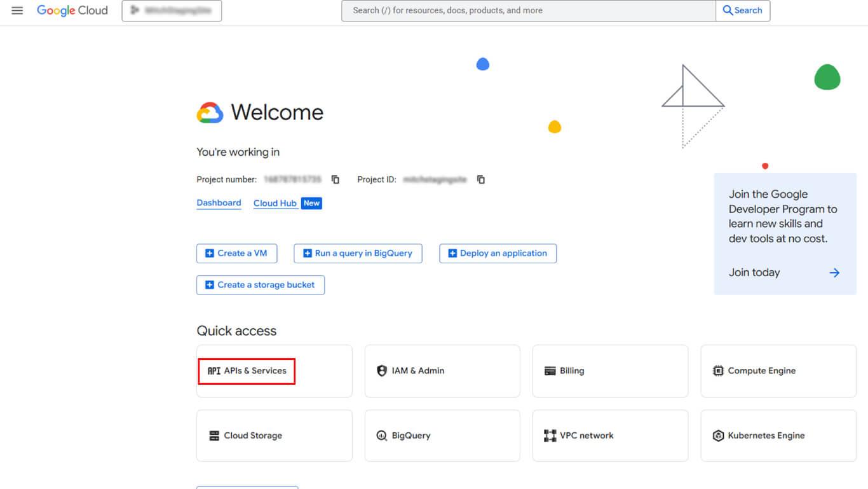Open the Billing quick access card
This screenshot has width=868, height=489.
pyautogui.click(x=609, y=371)
